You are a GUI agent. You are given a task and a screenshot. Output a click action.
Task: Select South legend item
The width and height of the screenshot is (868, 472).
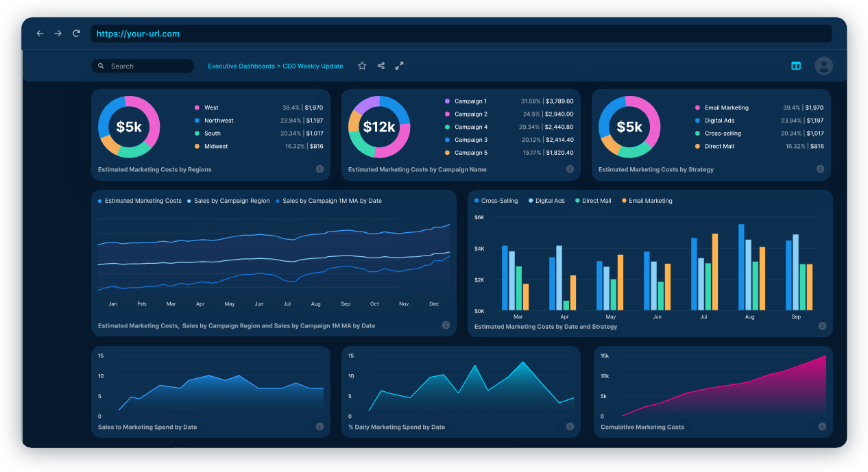click(208, 134)
